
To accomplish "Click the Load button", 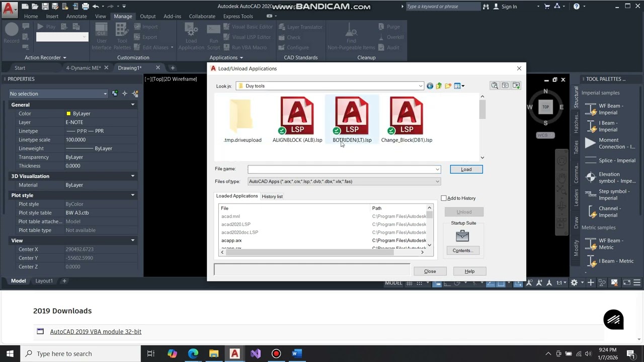I will pos(466,169).
